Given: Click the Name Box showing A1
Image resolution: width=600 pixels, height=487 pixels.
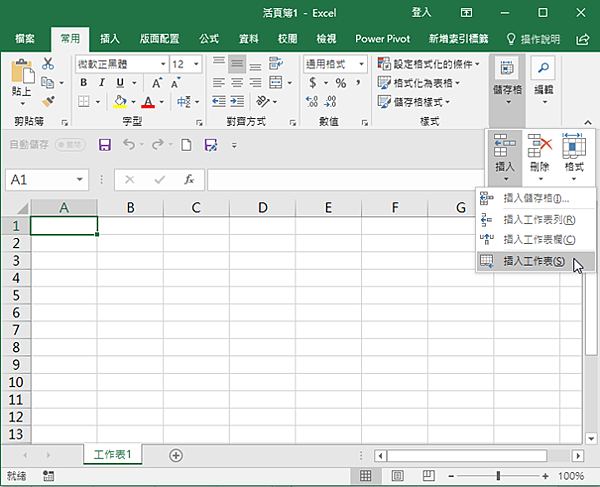Looking at the screenshot, I should pyautogui.click(x=47, y=179).
